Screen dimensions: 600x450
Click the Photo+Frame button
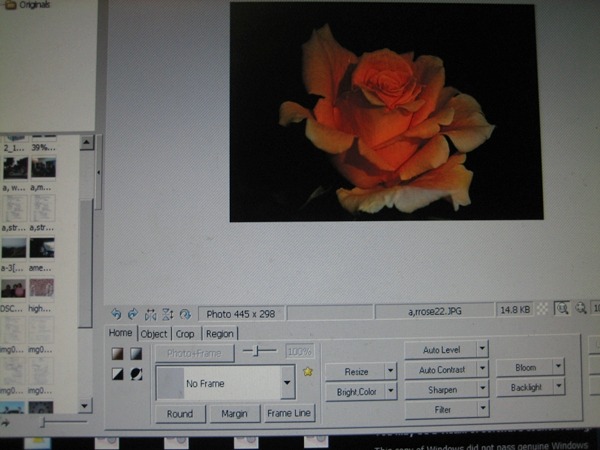tap(194, 353)
